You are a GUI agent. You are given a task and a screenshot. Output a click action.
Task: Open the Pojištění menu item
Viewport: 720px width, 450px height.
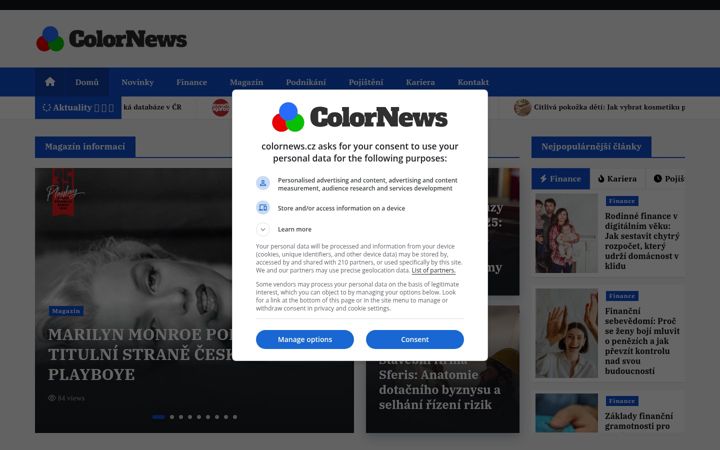tap(366, 82)
